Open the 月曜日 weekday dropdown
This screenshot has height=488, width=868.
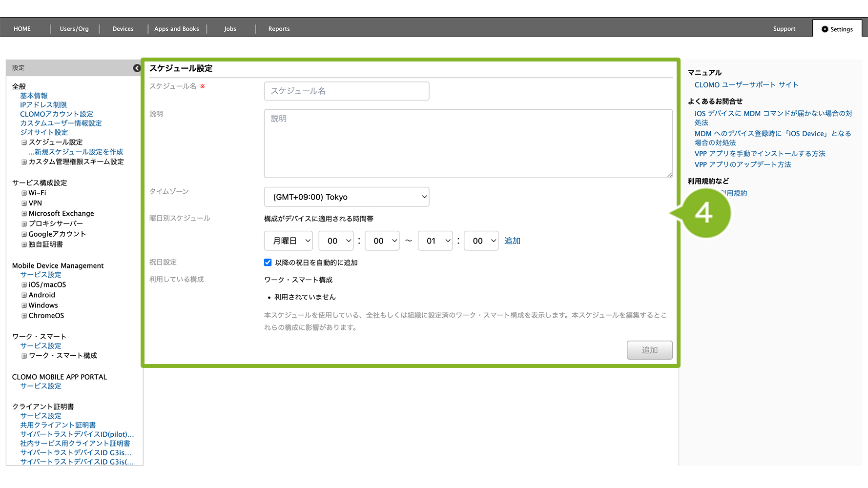coord(289,241)
